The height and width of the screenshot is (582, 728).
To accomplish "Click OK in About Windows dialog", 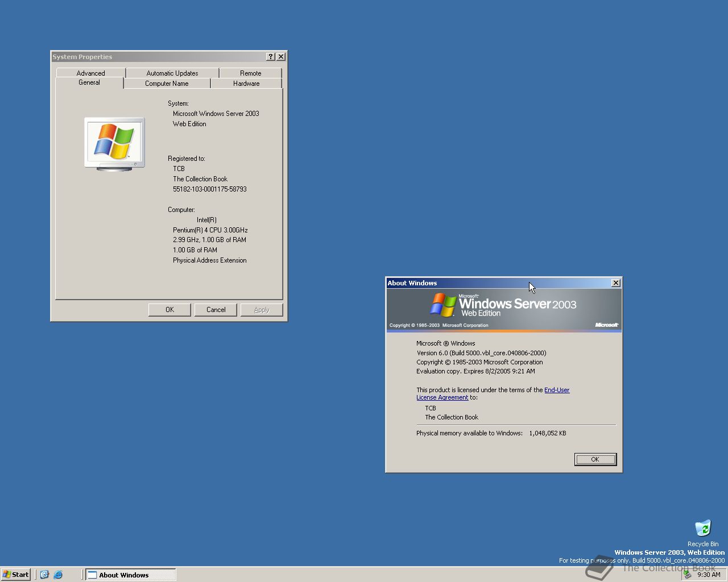I will pyautogui.click(x=595, y=459).
